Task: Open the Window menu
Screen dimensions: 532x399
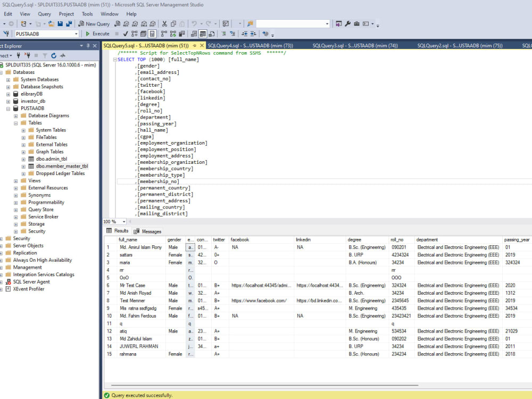Action: click(109, 14)
